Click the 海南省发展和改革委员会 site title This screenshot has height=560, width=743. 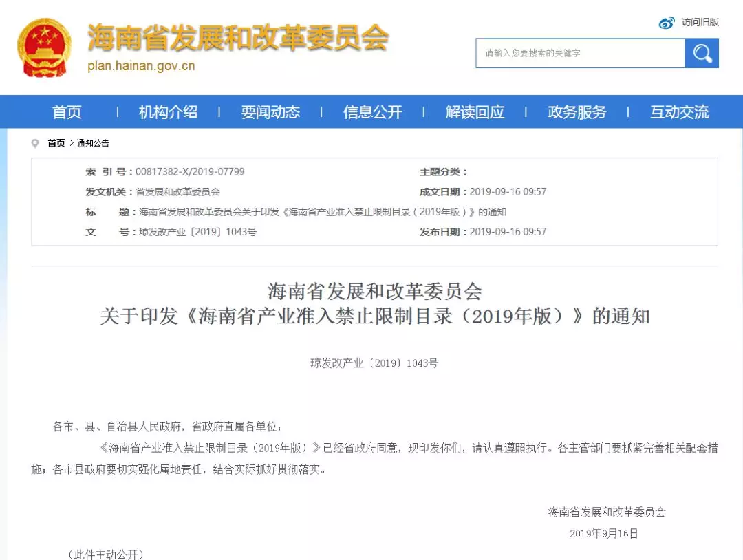[x=237, y=38]
